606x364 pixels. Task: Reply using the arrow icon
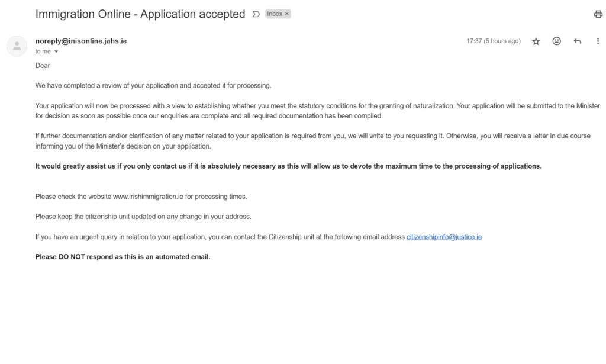(577, 41)
